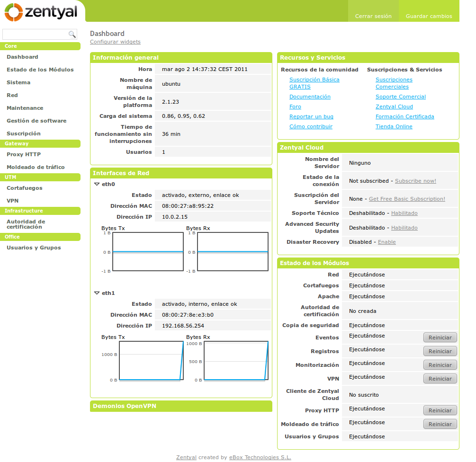Viewport: 476px width, 462px height.
Task: Open Cómo contribuir link
Action: [311, 126]
